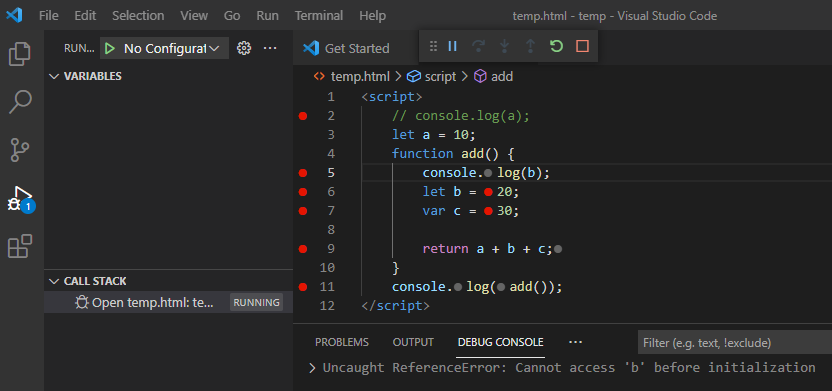
Task: Switch to the OUTPUT panel tab
Action: (413, 342)
